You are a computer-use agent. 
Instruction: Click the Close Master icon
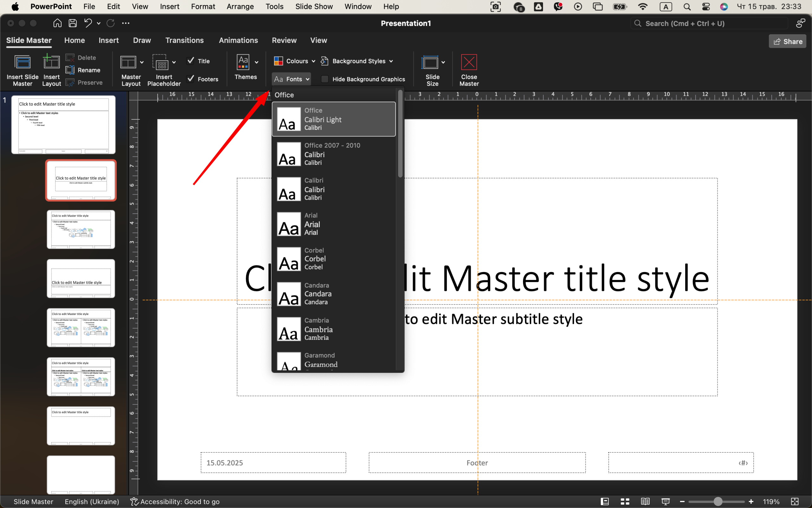click(469, 62)
